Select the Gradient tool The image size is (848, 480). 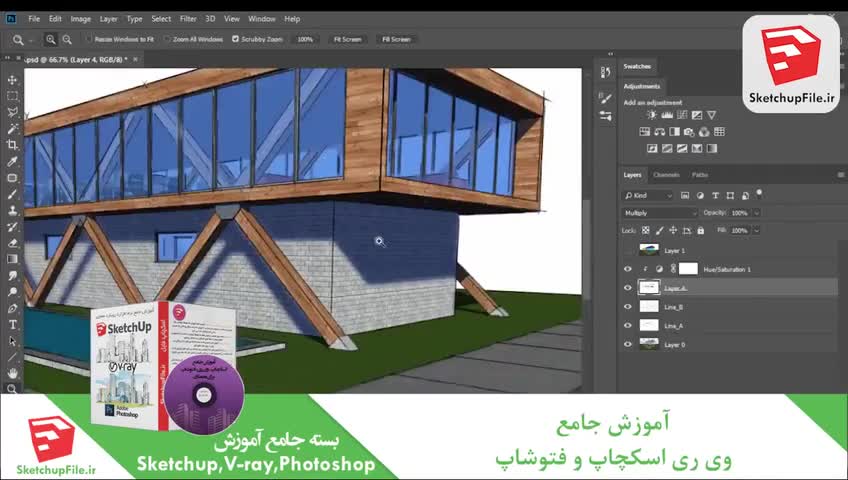tap(12, 259)
